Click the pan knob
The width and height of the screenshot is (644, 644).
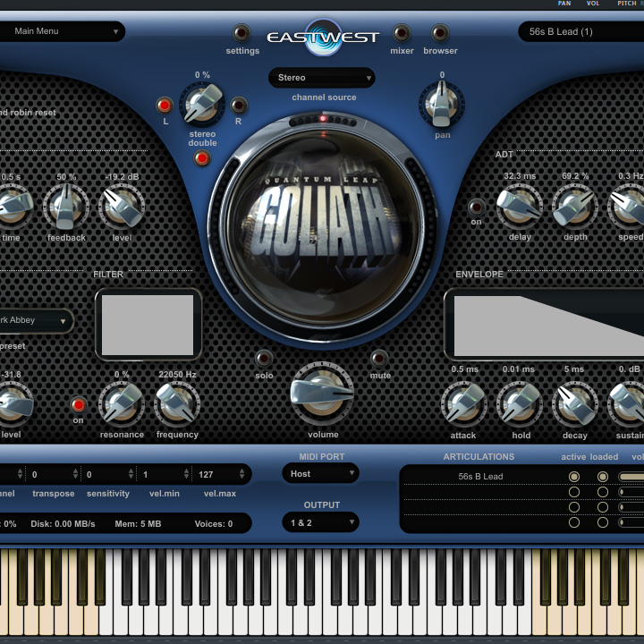[x=441, y=104]
